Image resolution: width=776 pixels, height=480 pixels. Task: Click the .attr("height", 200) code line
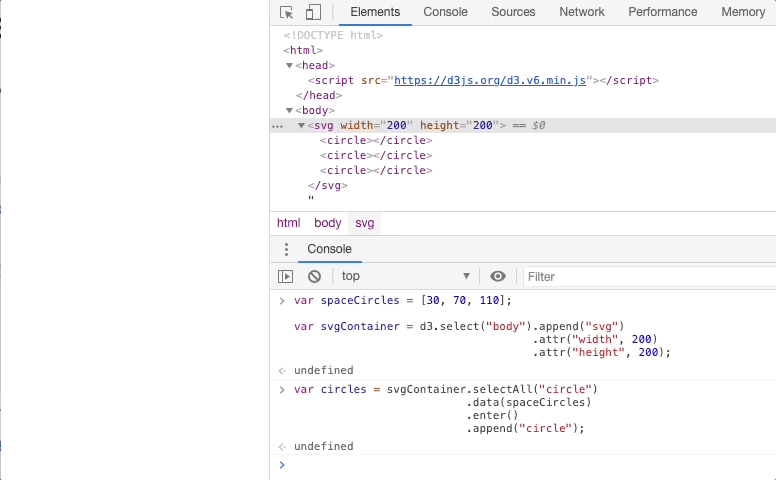coord(601,353)
